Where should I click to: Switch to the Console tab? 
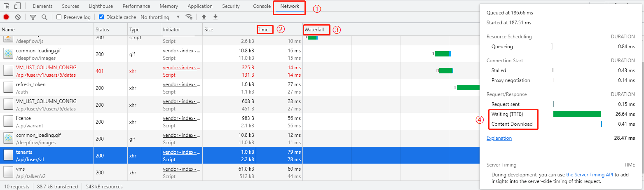262,6
